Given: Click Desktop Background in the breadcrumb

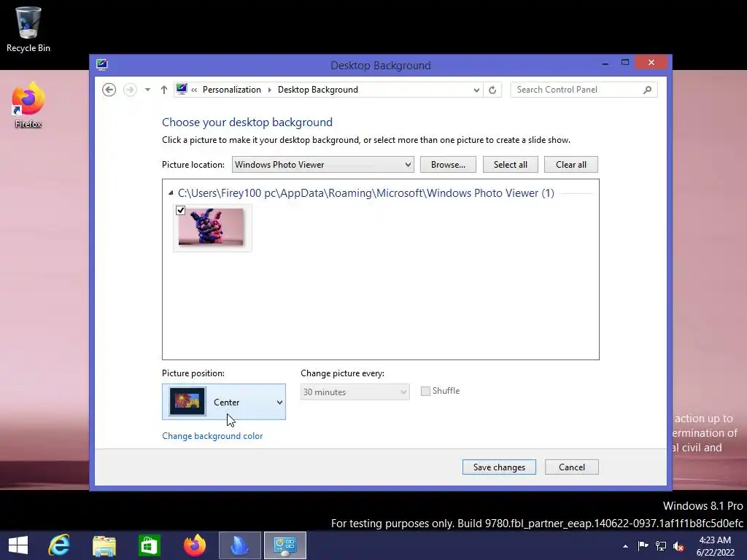Looking at the screenshot, I should coord(318,90).
